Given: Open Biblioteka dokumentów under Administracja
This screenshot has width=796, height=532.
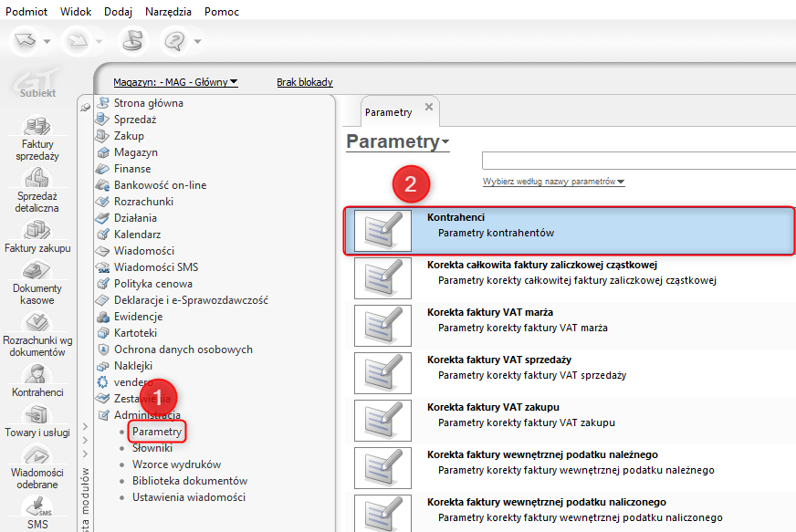Looking at the screenshot, I should [x=190, y=481].
